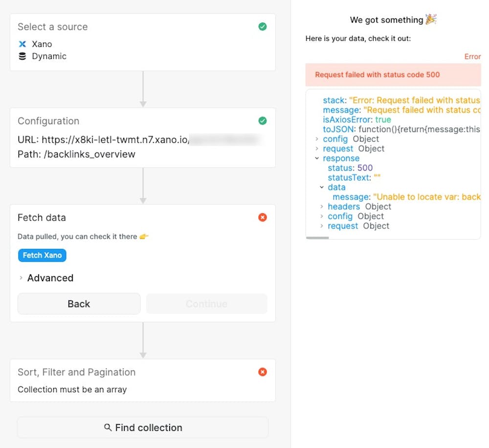Click the red status code 500 error banner
489x448 pixels.
tap(396, 75)
